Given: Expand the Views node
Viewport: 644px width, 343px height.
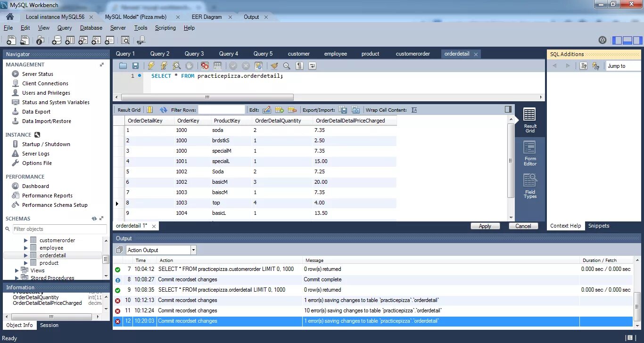Looking at the screenshot, I should (x=17, y=270).
